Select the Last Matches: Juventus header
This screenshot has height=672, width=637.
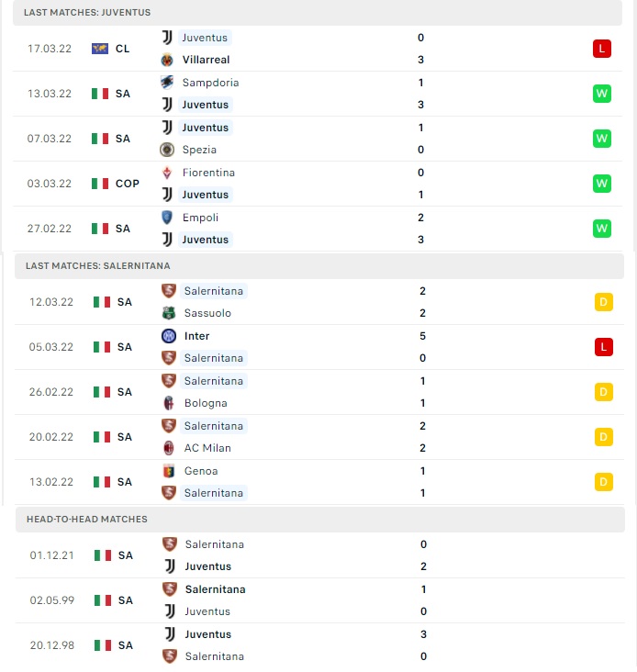coord(318,13)
